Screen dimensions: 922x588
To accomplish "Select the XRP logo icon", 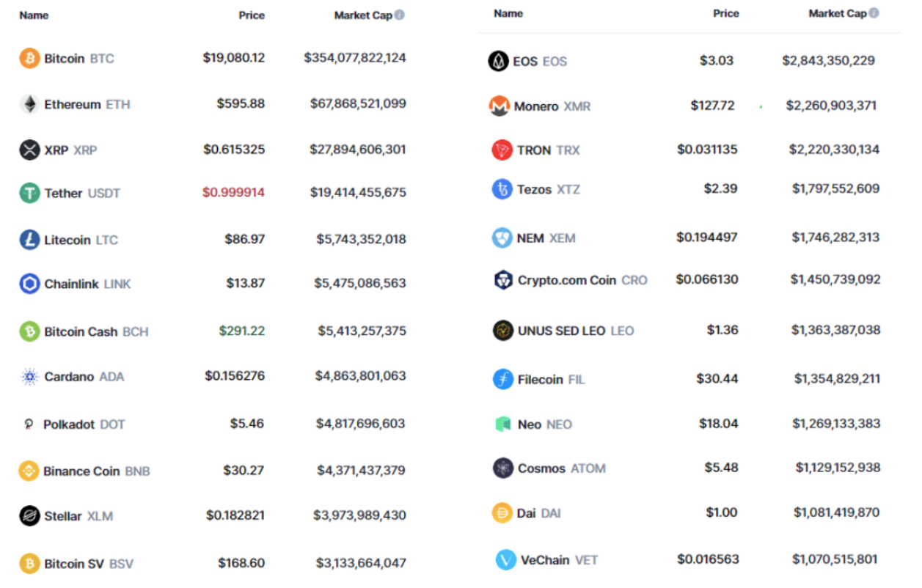I will pos(29,150).
